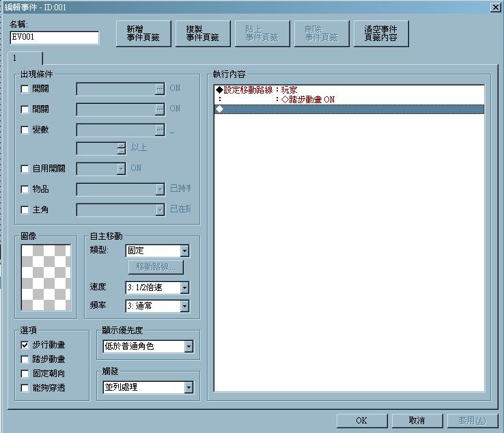
Task: Focus the 名稱 field containing EV001
Action: click(x=55, y=38)
